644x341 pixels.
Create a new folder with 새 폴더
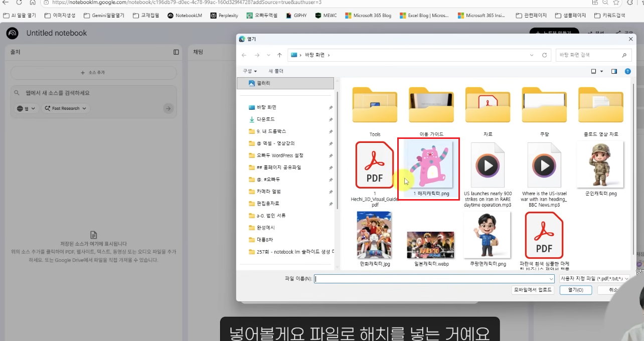(276, 71)
